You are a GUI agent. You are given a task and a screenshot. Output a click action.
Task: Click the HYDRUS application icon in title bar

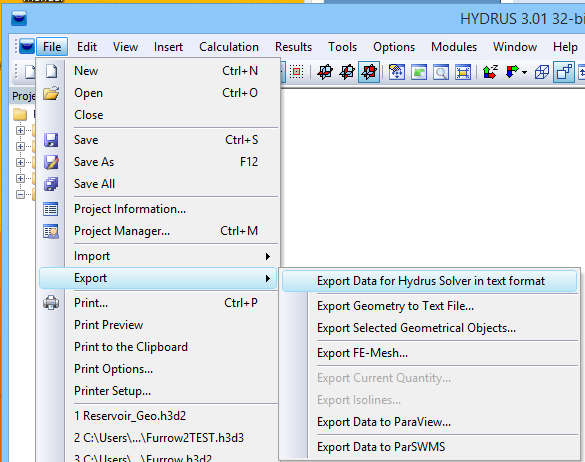click(19, 18)
